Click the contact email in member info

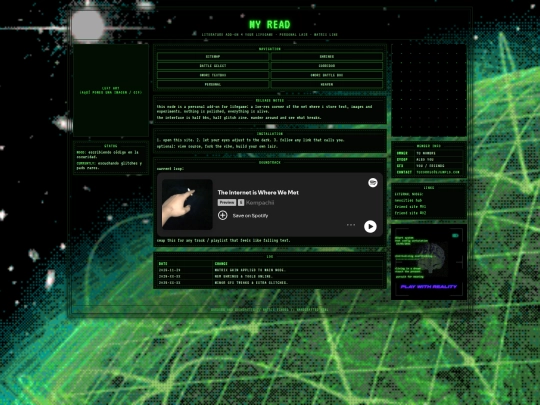point(438,172)
